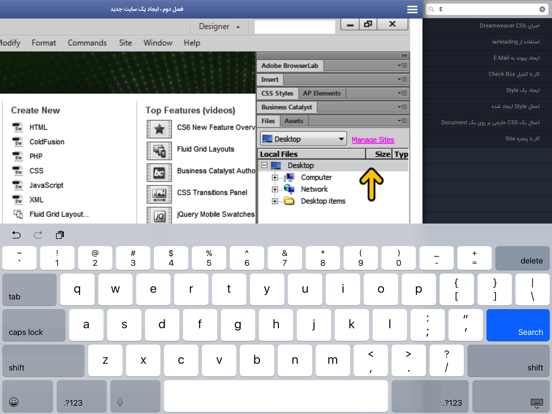Open the Format menu
The height and width of the screenshot is (414, 552).
[44, 43]
